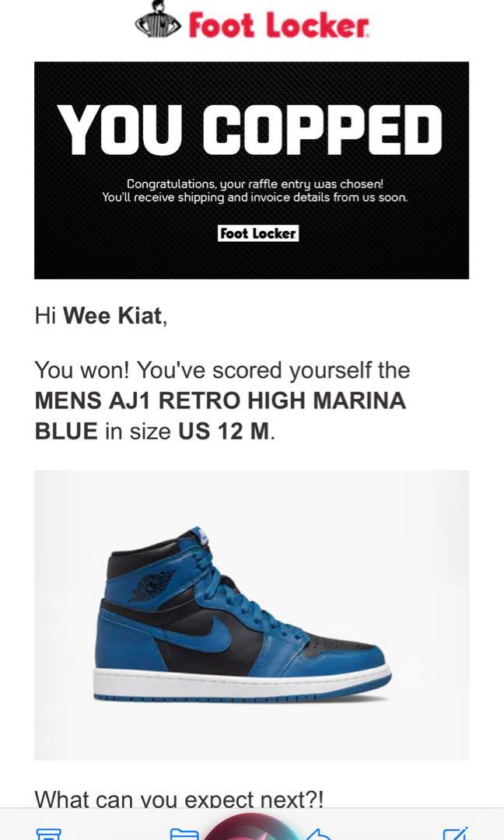Tap the reply arrow icon
The image size is (504, 840).
click(x=320, y=834)
